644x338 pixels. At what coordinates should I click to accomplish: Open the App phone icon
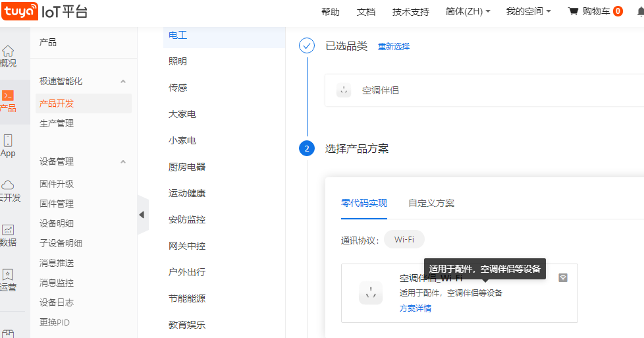[8, 140]
